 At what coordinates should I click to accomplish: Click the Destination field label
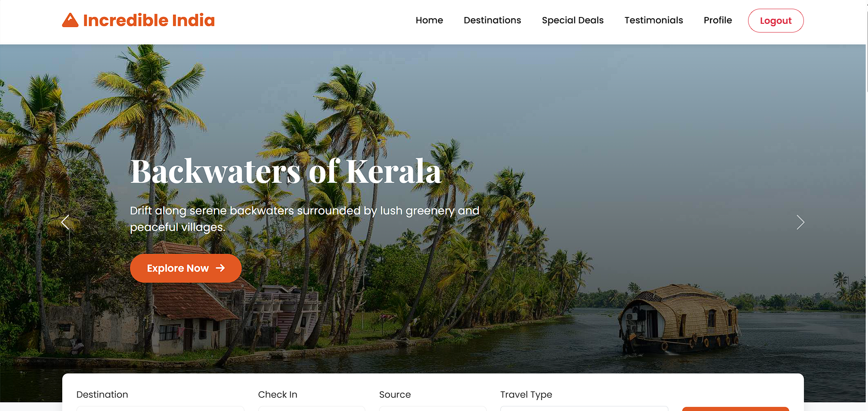[x=102, y=395]
